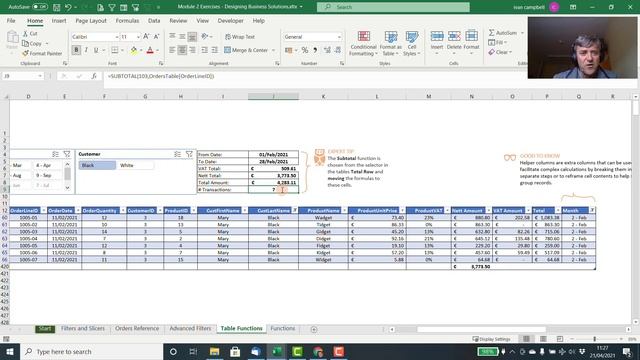
Task: Switch to the Insert ribbon tab
Action: click(x=59, y=20)
